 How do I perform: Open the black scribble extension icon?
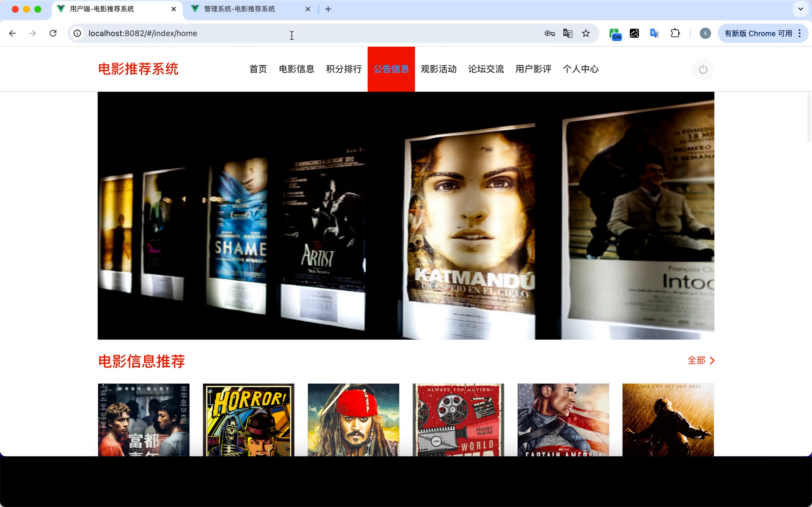point(634,33)
